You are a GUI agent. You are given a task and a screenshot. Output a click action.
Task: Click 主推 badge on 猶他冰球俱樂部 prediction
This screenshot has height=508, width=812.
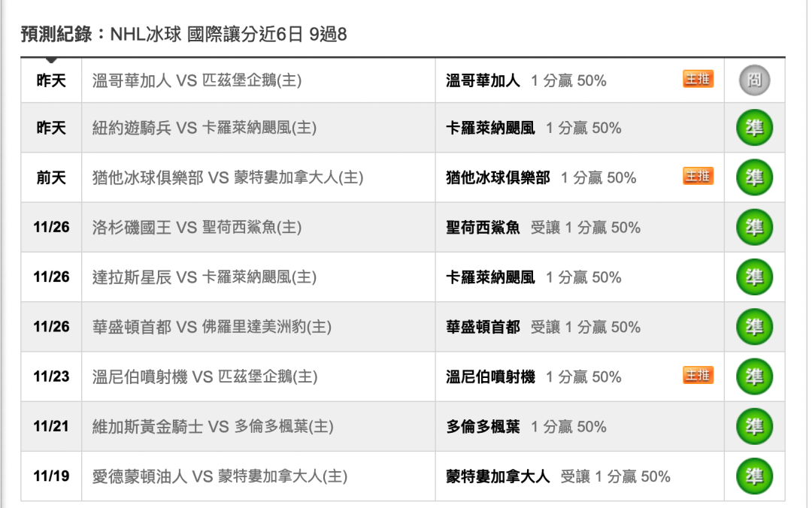(x=698, y=176)
